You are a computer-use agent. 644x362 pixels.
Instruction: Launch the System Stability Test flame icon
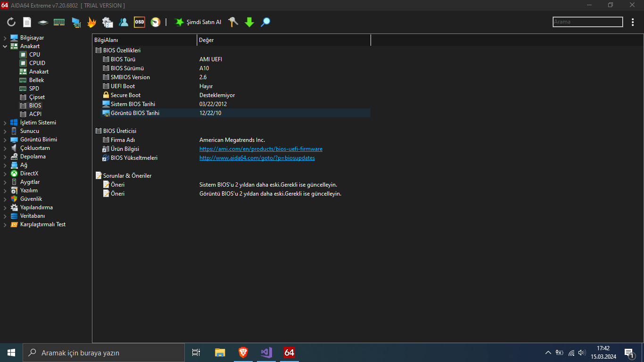(91, 22)
